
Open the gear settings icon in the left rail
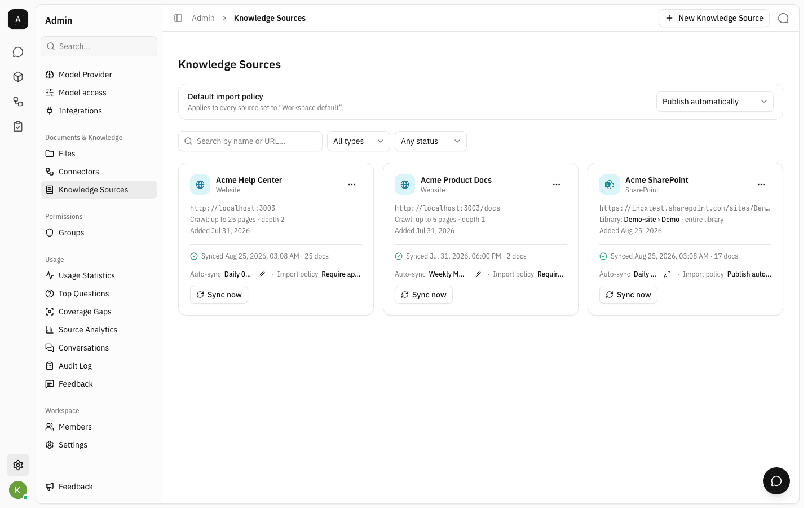point(18,465)
